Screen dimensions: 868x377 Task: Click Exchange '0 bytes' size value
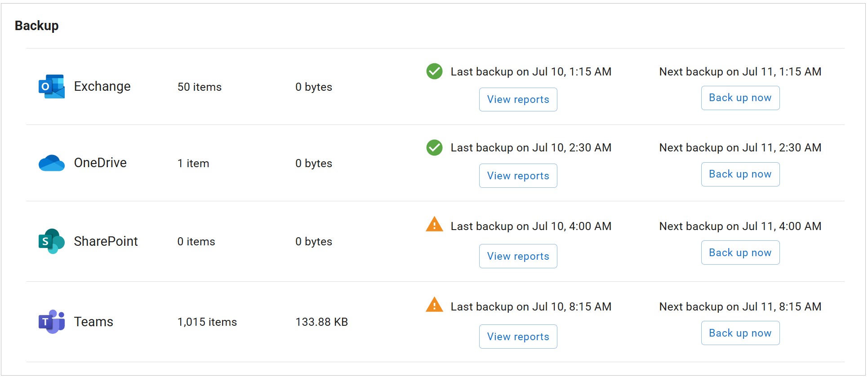tap(314, 87)
